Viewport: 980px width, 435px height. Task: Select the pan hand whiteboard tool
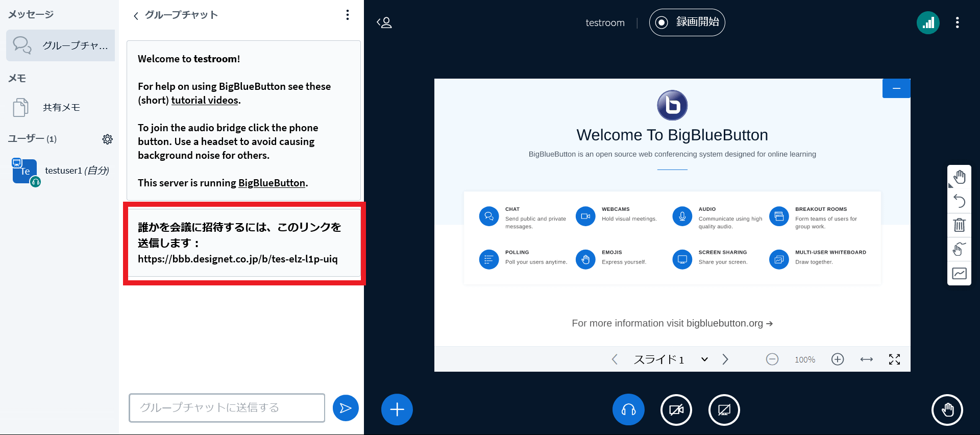tap(959, 177)
